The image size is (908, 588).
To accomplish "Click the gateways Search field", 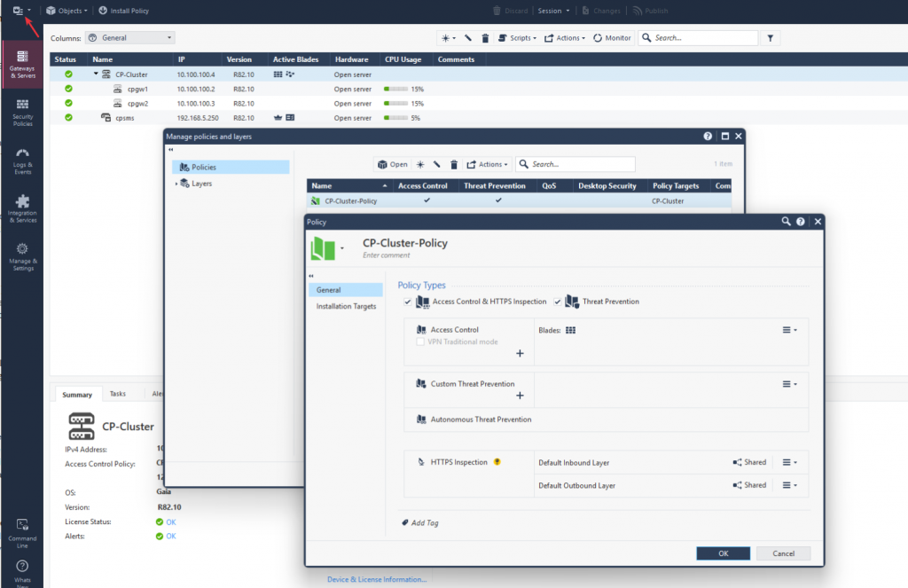I will point(699,37).
